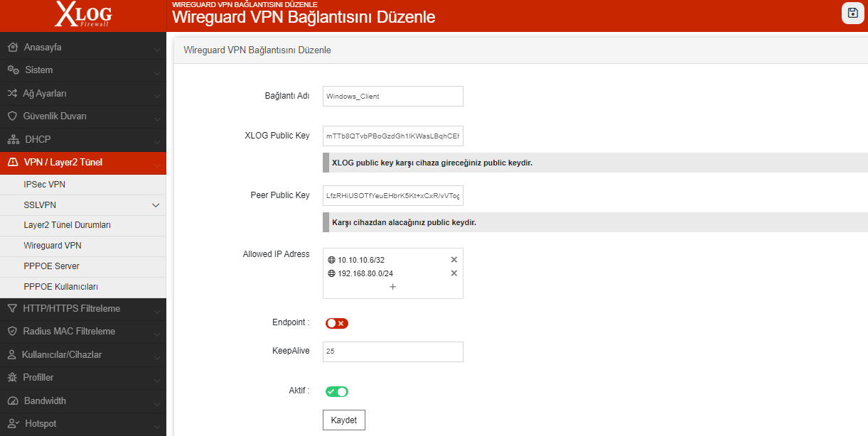Image resolution: width=868 pixels, height=436 pixels.
Task: Remove the 192.168.80.0/24 allowed IP entry
Action: pos(454,273)
